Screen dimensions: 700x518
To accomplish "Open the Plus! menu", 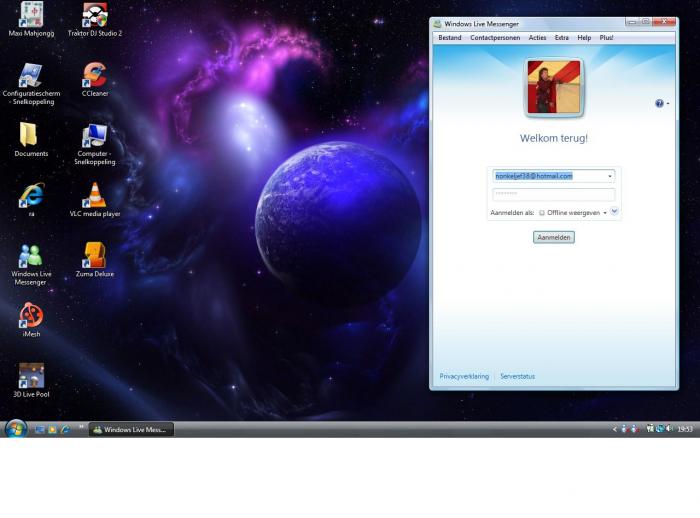I will click(x=606, y=38).
